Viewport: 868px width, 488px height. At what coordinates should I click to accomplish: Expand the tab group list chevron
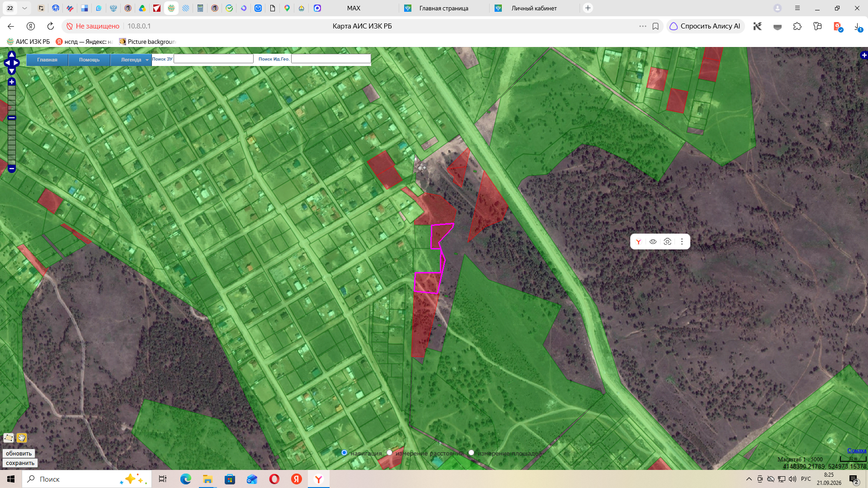click(24, 8)
